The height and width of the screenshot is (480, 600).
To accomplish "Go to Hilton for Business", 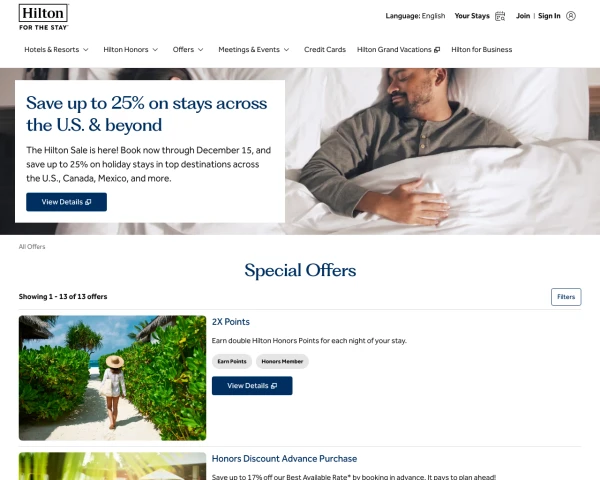I will pyautogui.click(x=481, y=50).
